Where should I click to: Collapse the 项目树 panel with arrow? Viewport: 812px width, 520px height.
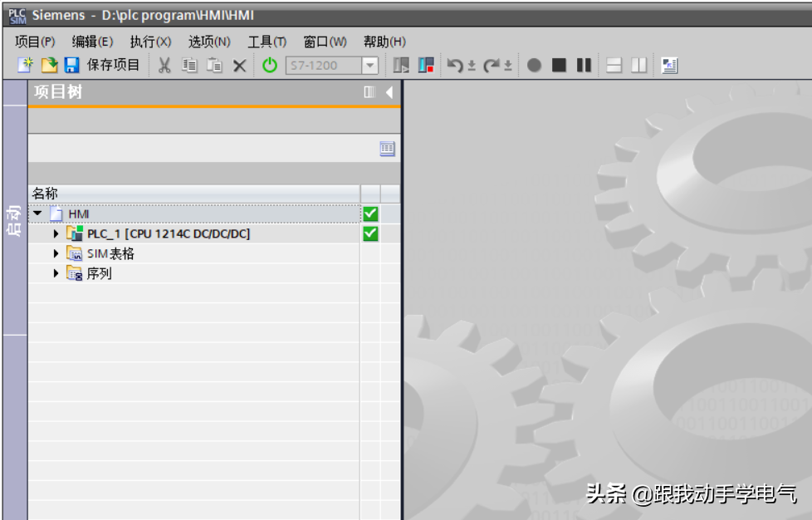pos(389,92)
